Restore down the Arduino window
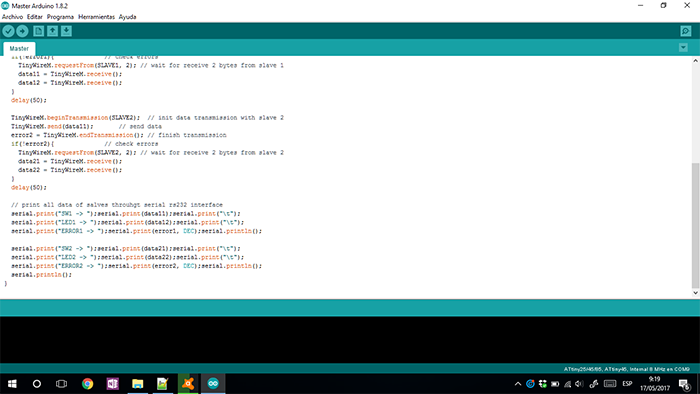 (664, 6)
